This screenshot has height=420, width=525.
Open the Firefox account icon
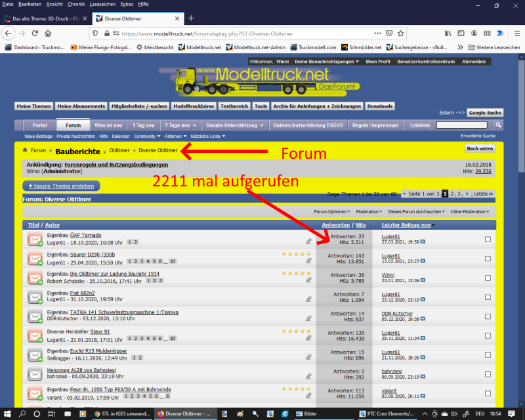[474, 33]
